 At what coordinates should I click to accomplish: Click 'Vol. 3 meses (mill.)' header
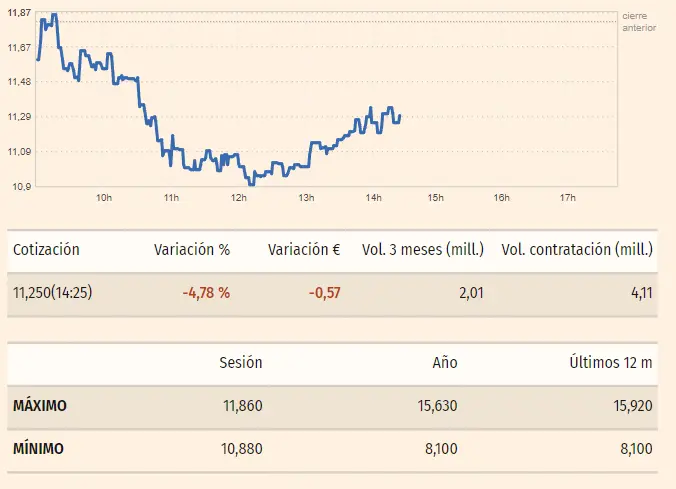point(422,249)
